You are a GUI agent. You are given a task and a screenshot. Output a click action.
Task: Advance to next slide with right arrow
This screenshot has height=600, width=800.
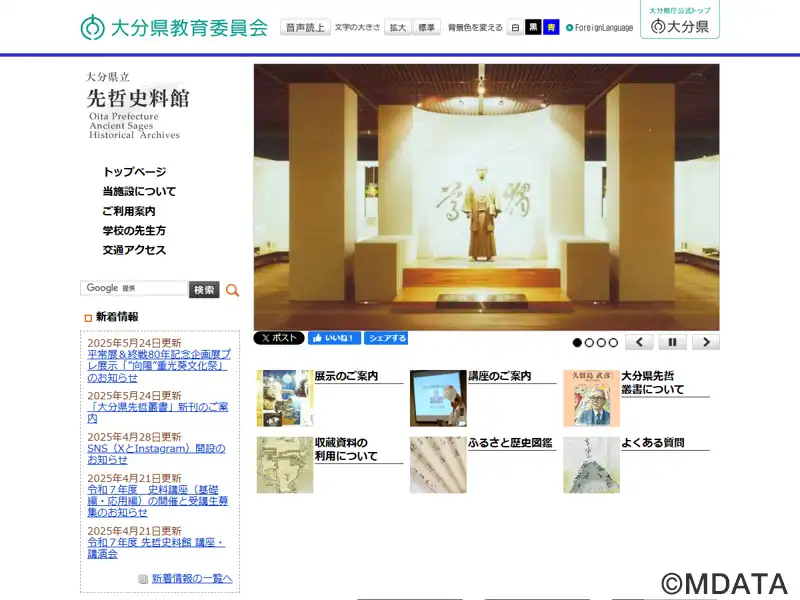click(706, 342)
